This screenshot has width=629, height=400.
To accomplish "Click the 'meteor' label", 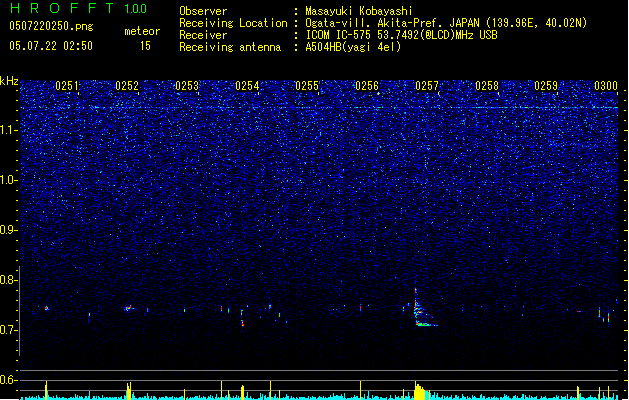I will (x=142, y=31).
